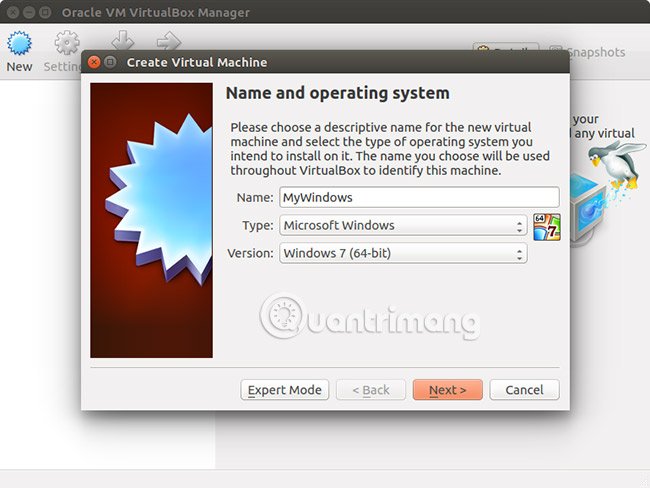Open the Type dropdown showing Microsoft Windows
Viewport: 650px width, 488px height.
[403, 226]
